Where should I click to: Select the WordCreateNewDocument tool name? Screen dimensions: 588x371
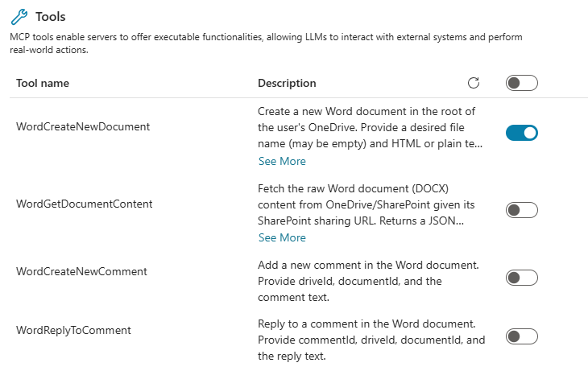pyautogui.click(x=83, y=126)
